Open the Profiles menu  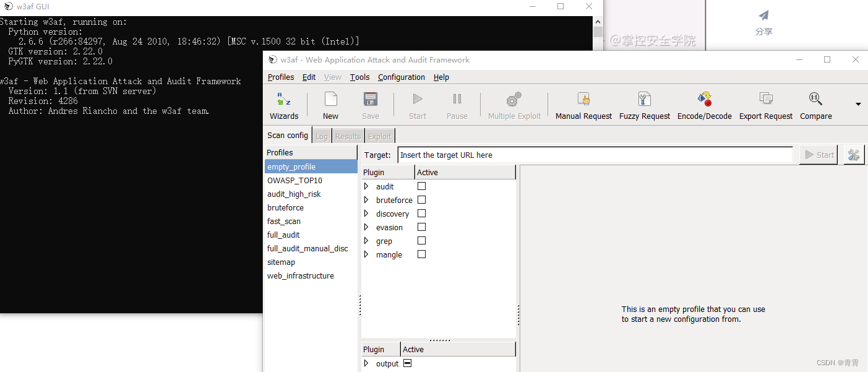281,77
